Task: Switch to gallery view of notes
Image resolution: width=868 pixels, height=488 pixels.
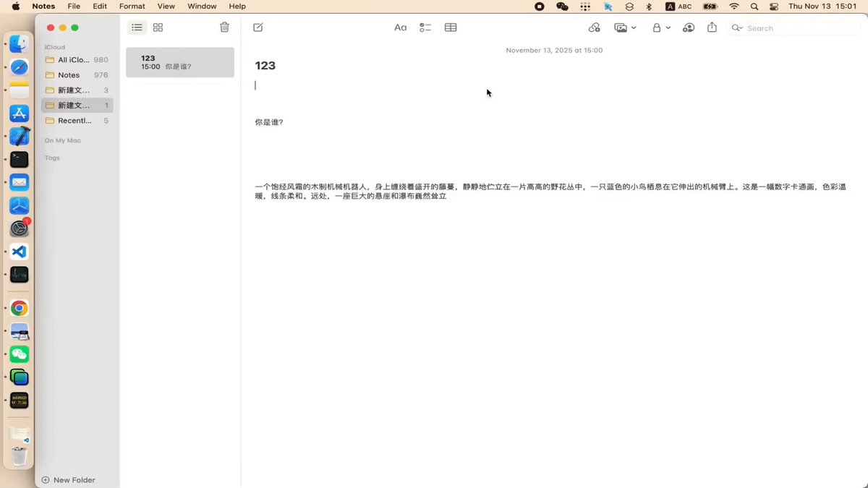Action: [x=158, y=27]
